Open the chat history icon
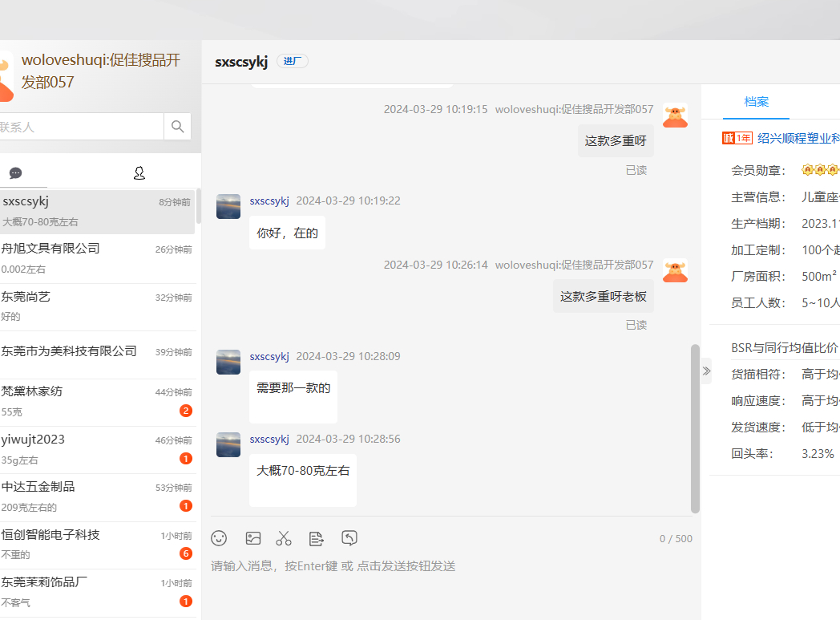Screen dimensions: 840x620 pyautogui.click(x=349, y=538)
